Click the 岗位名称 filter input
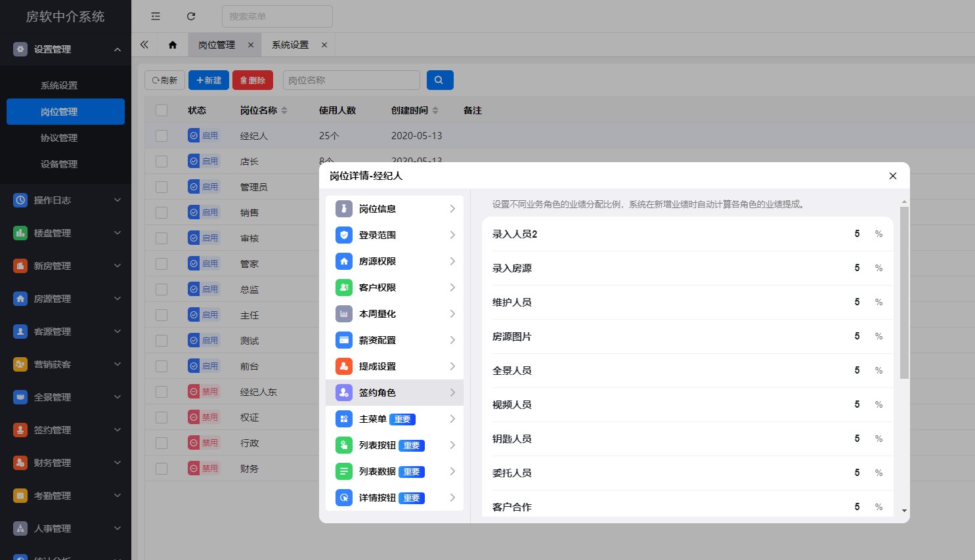The height and width of the screenshot is (560, 975). click(x=352, y=80)
